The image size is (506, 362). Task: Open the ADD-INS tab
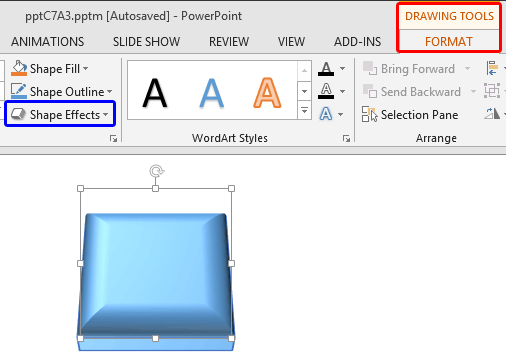(358, 42)
